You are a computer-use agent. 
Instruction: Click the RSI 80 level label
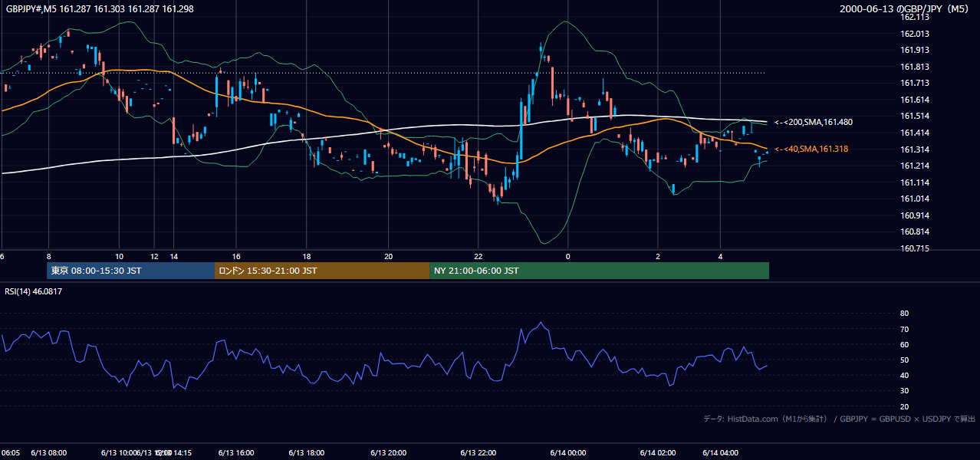click(x=904, y=313)
